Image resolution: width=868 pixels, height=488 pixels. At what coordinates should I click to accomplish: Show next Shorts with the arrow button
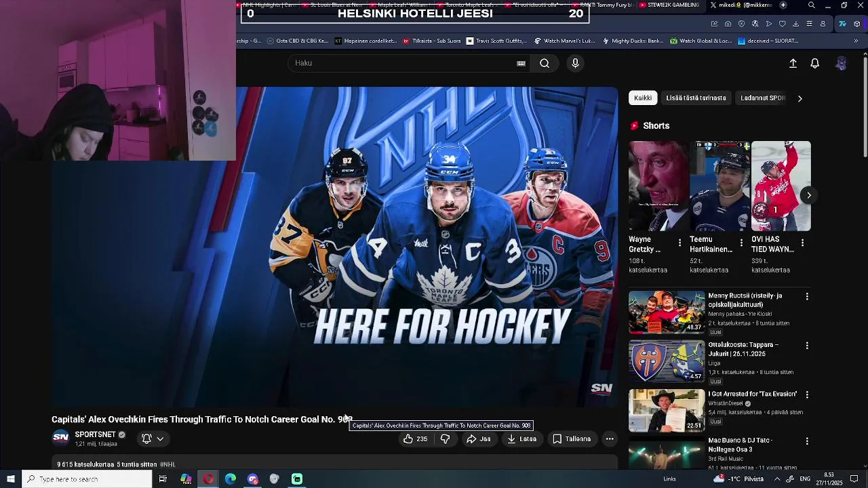tap(808, 195)
